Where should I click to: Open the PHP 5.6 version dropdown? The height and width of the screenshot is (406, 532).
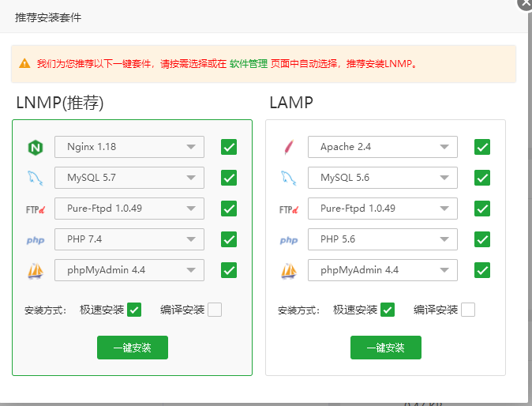click(x=383, y=239)
